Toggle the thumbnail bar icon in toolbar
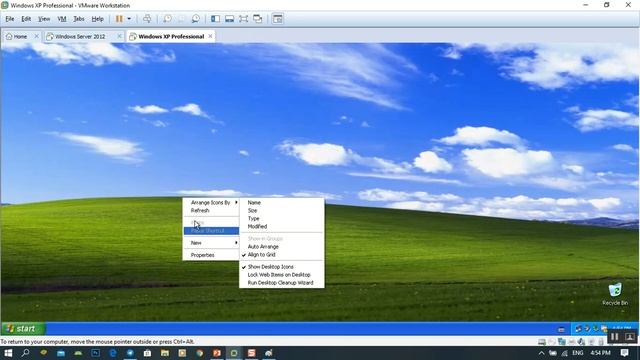 [x=229, y=19]
